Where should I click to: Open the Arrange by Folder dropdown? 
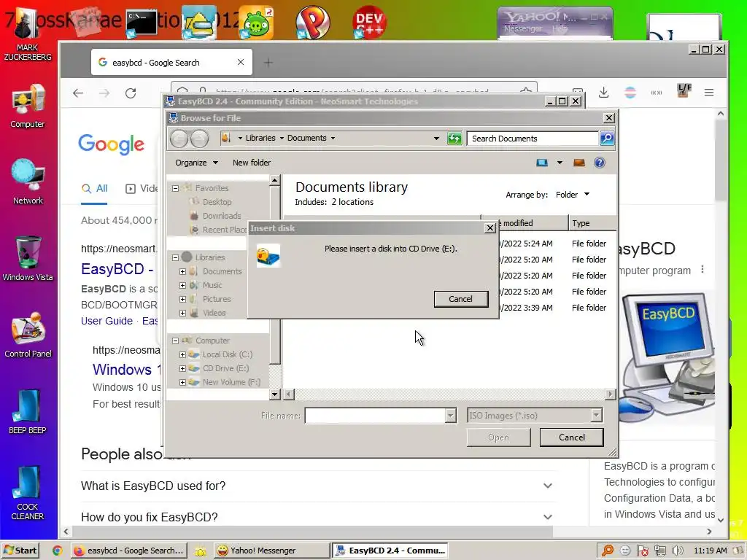[x=572, y=195]
